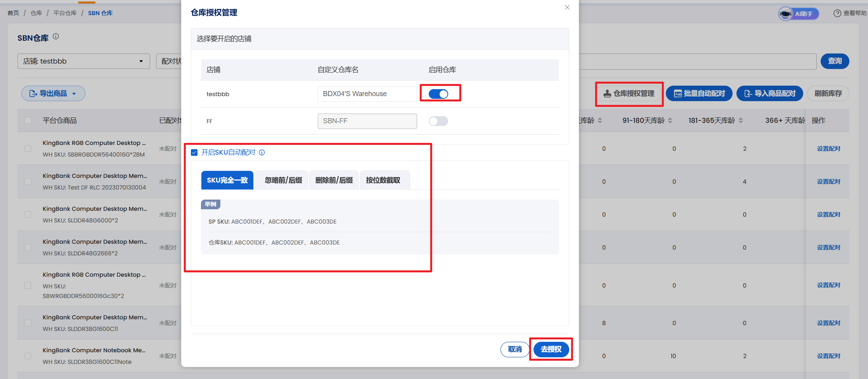Check the select-all box in table header

pos(28,121)
